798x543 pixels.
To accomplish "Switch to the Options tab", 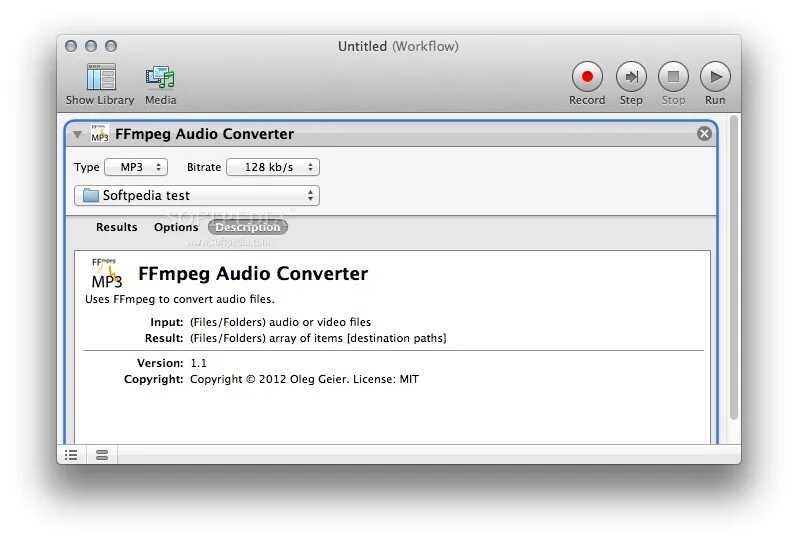I will [176, 227].
